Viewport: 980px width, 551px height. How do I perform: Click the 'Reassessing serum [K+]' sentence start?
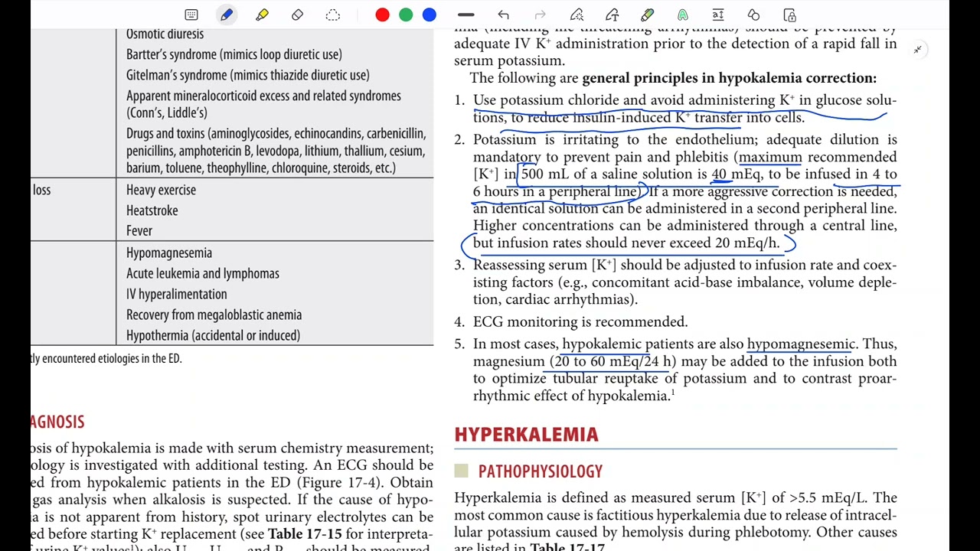(x=545, y=266)
